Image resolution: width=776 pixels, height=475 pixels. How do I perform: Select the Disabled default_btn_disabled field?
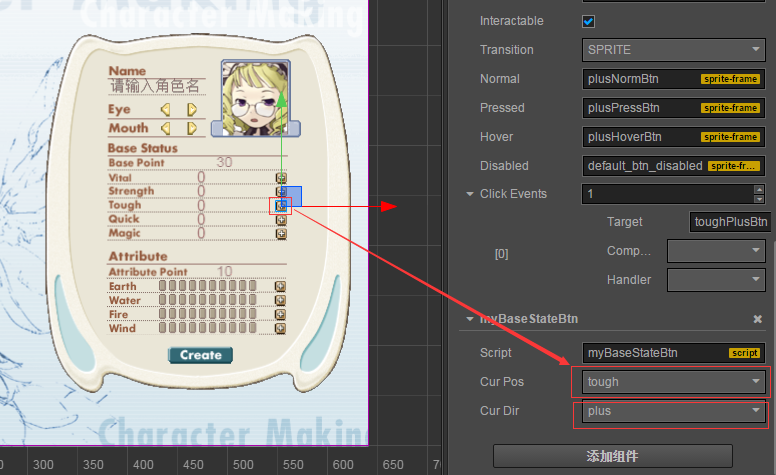(x=674, y=166)
